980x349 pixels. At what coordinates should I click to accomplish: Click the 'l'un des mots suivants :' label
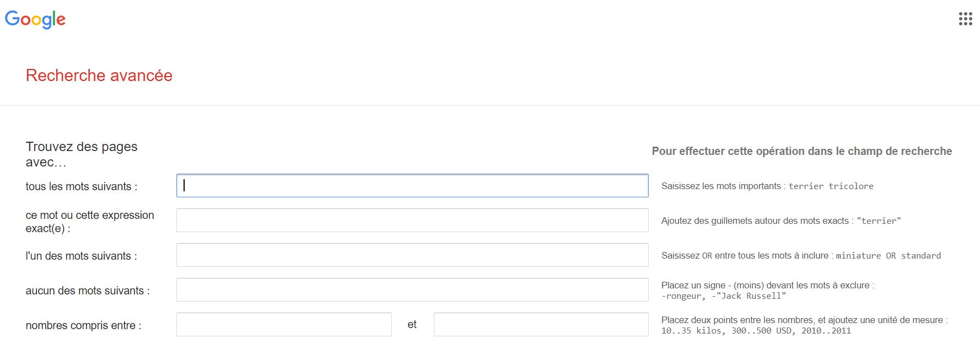[81, 256]
